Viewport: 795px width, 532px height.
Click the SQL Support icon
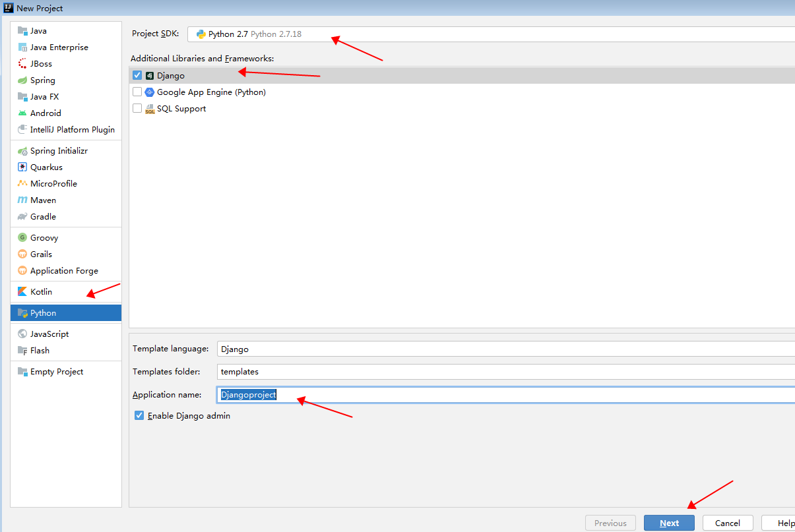pos(150,109)
